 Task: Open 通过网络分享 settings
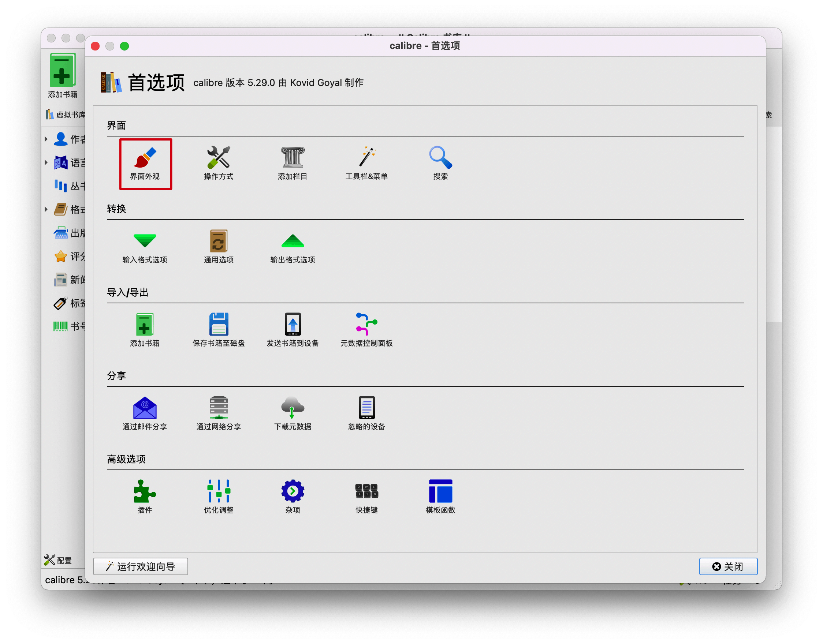coord(219,414)
